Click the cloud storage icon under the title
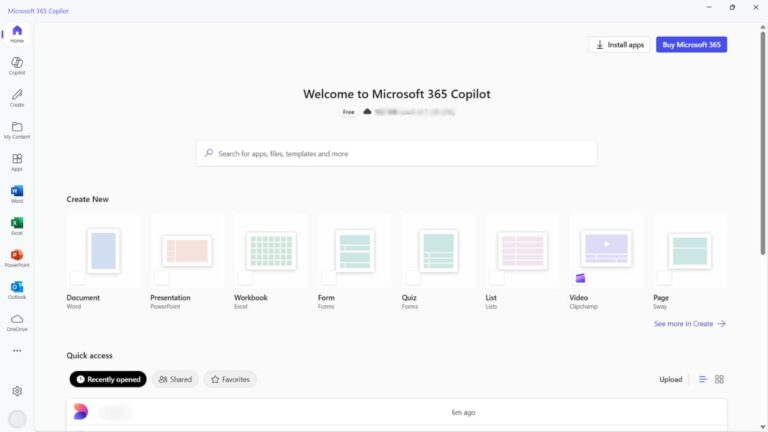 367,112
